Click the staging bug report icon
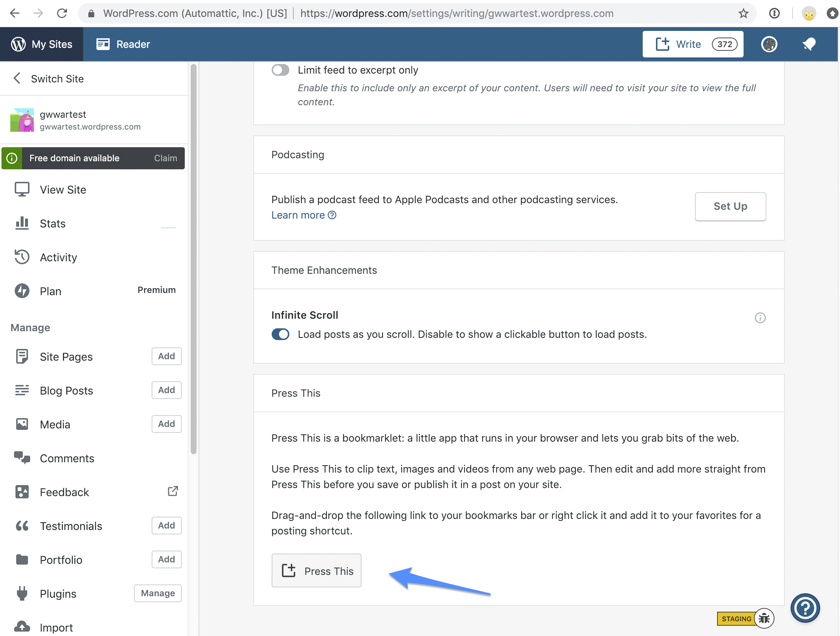 (x=764, y=618)
